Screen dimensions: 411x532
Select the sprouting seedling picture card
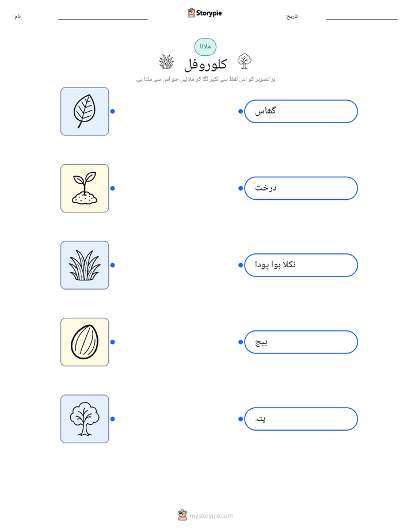pyautogui.click(x=85, y=188)
